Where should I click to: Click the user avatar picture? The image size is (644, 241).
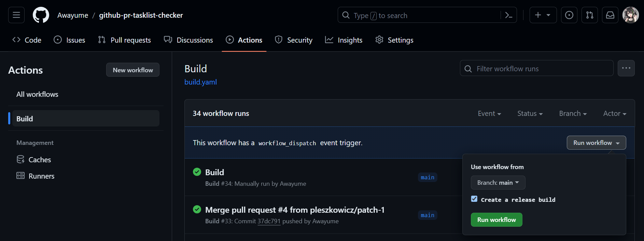630,15
